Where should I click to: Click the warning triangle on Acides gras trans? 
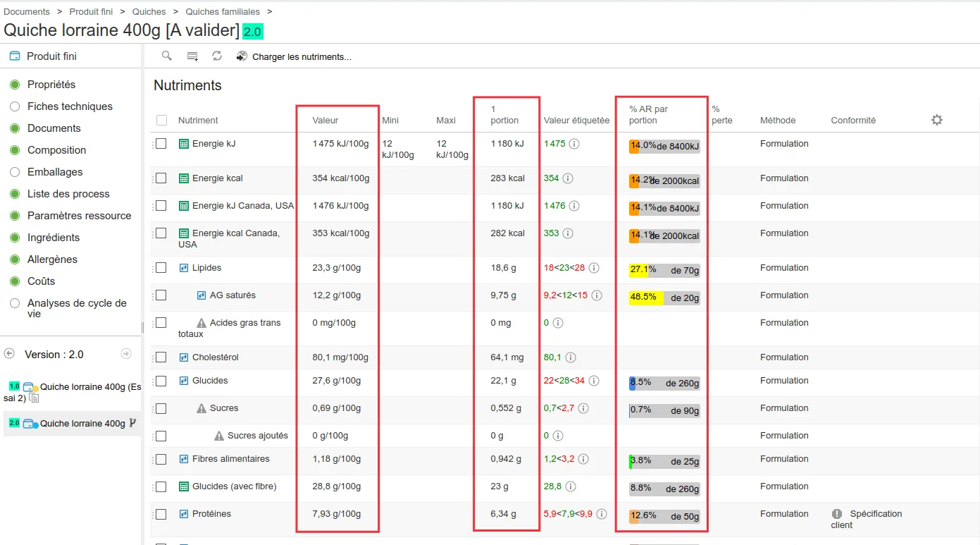pyautogui.click(x=201, y=323)
